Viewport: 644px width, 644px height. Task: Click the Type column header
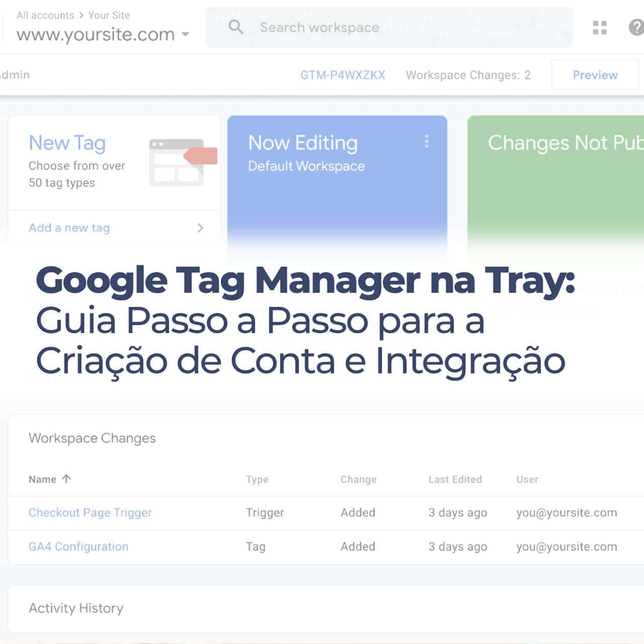(257, 479)
